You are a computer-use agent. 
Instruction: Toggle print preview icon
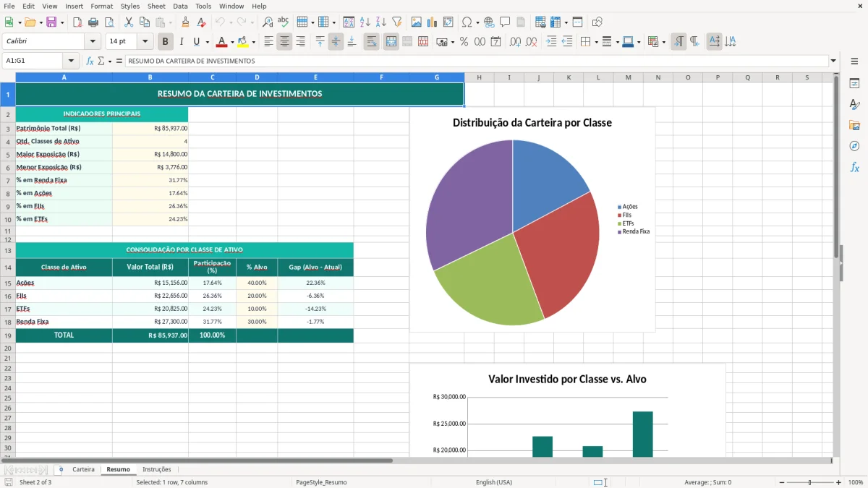tap(109, 22)
